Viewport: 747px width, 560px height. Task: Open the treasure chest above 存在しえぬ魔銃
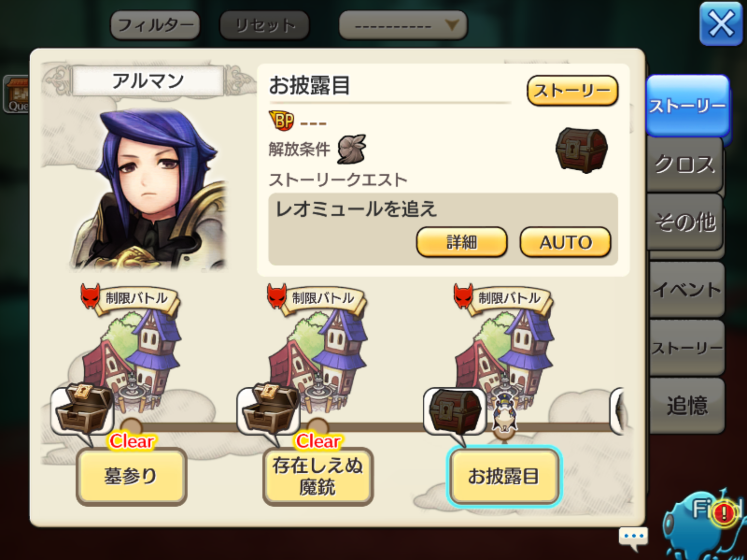click(x=269, y=410)
